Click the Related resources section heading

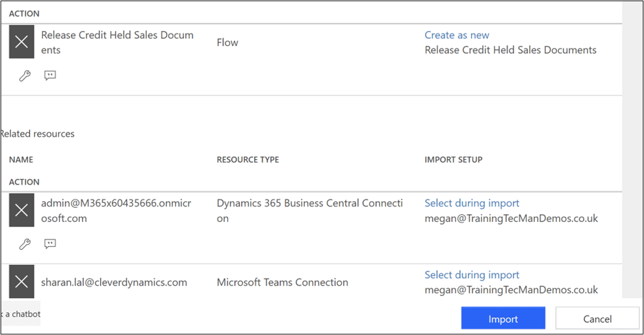pyautogui.click(x=37, y=134)
